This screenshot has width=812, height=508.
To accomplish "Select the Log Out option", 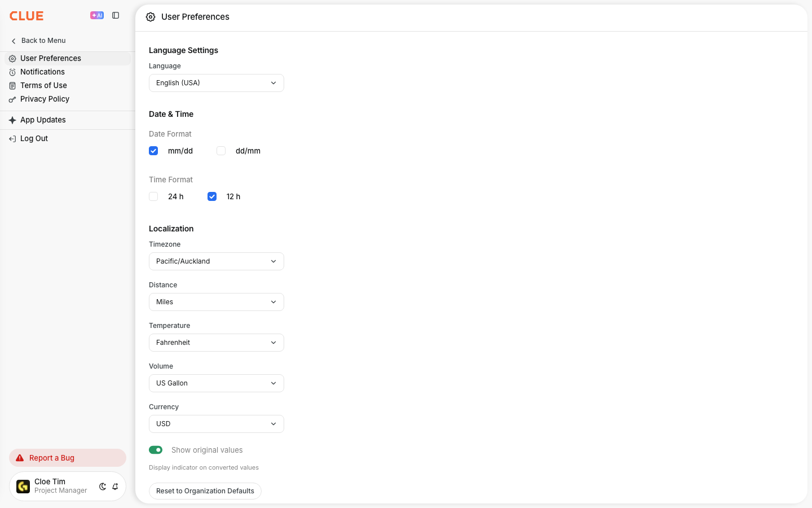I will [68, 139].
